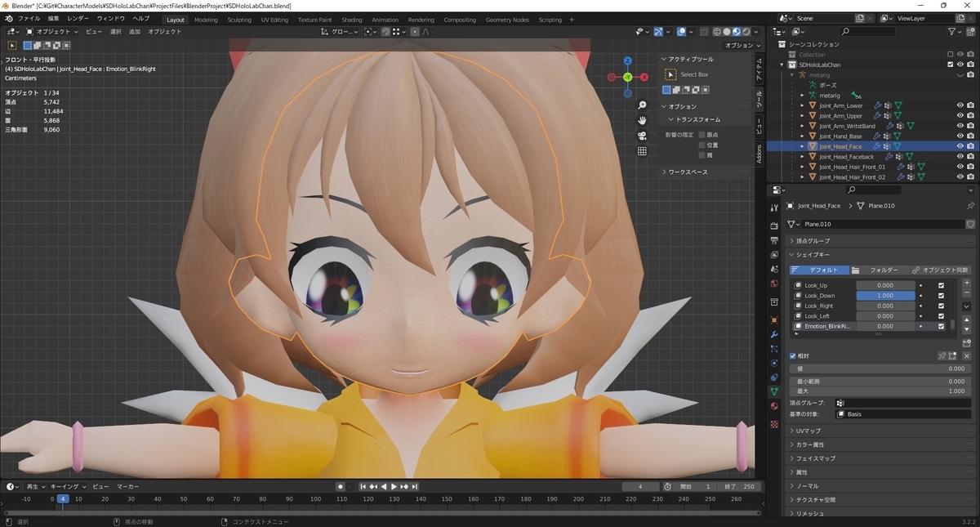Image resolution: width=980 pixels, height=527 pixels.
Task: Select rendered viewport shading mode
Action: tap(746, 32)
